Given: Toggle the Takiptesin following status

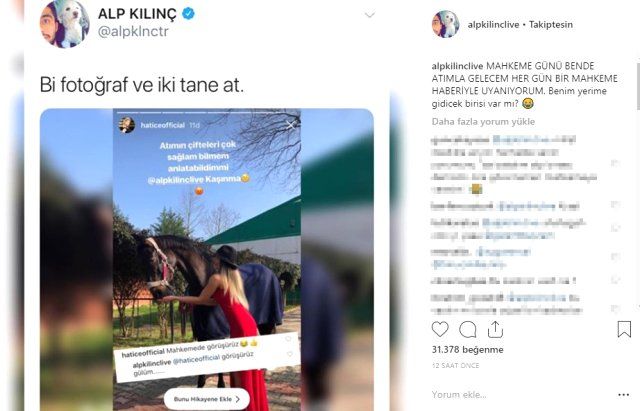Looking at the screenshot, I should (x=551, y=24).
